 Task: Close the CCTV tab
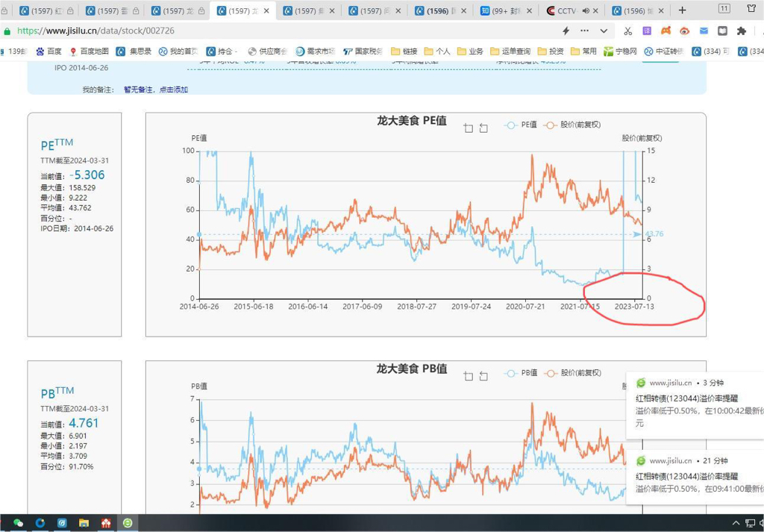coord(595,10)
